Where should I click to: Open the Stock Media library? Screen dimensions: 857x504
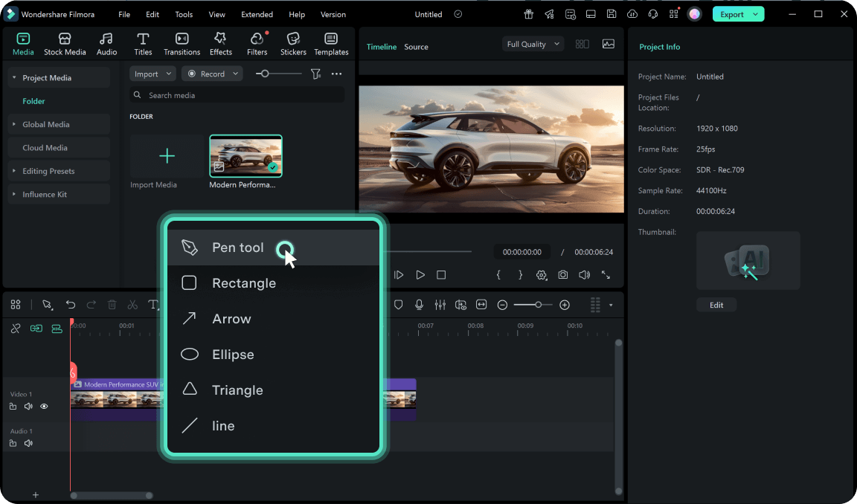65,44
